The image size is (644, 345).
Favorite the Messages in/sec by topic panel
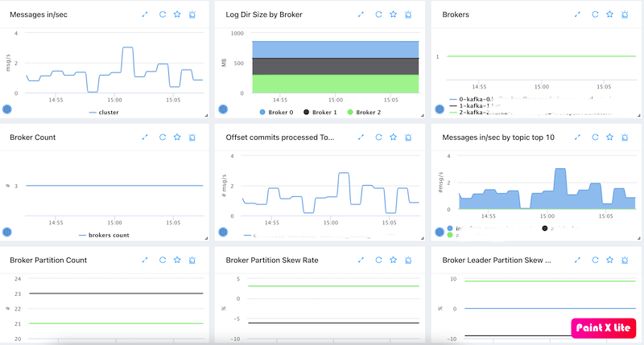pos(610,138)
